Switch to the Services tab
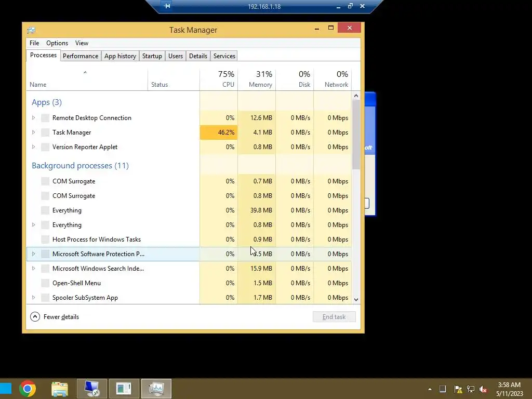Viewport: 532px width, 399px height. pos(224,56)
